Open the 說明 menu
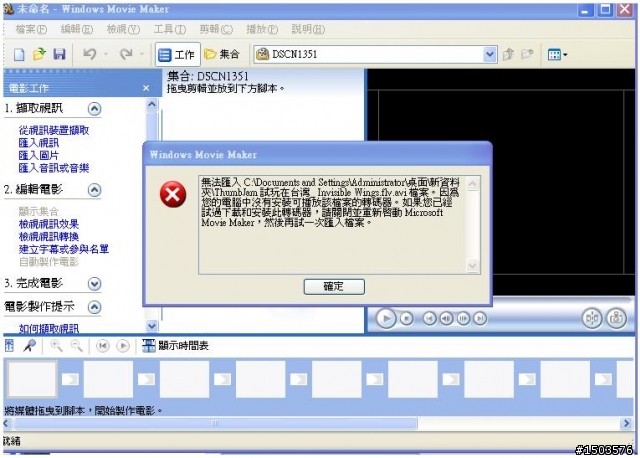Image resolution: width=640 pixels, height=458 pixels. (x=308, y=29)
